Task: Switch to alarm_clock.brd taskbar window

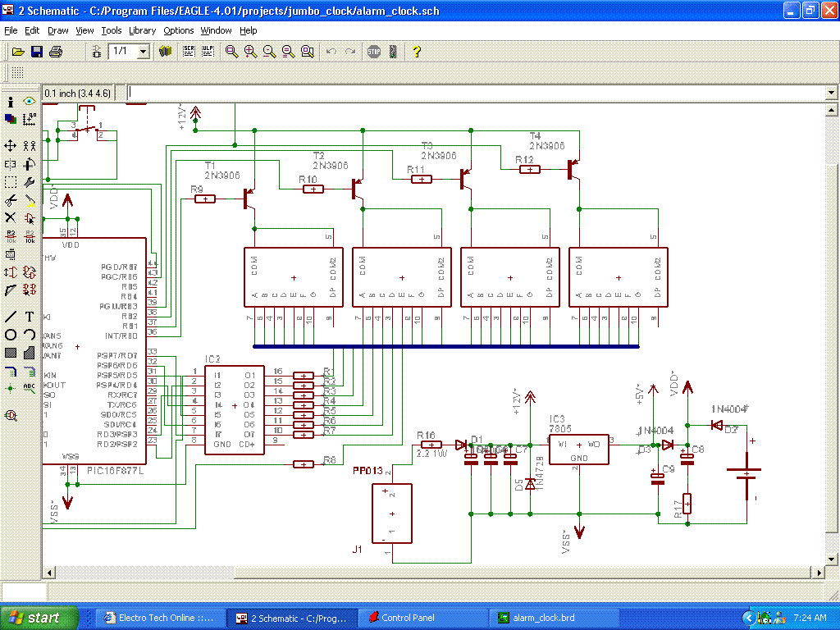Action: (x=555, y=618)
